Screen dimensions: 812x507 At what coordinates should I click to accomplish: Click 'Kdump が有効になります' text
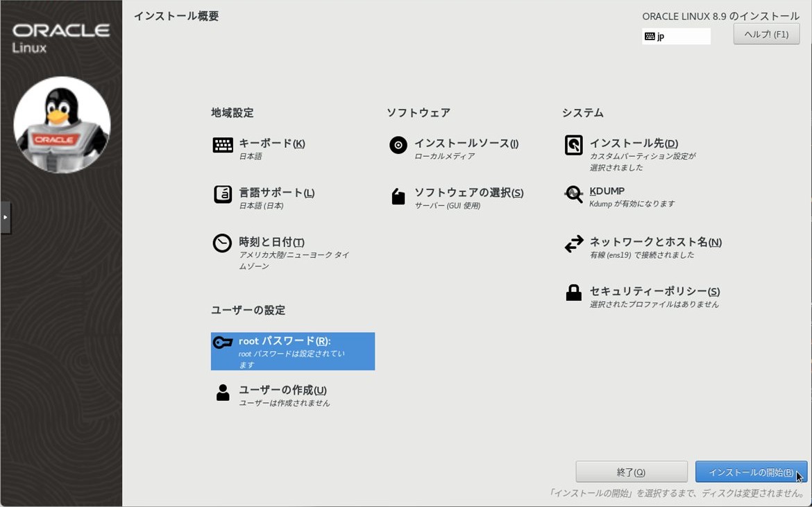632,204
